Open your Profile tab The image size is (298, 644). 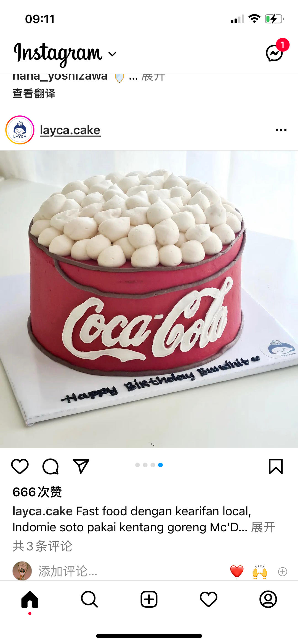tap(268, 599)
